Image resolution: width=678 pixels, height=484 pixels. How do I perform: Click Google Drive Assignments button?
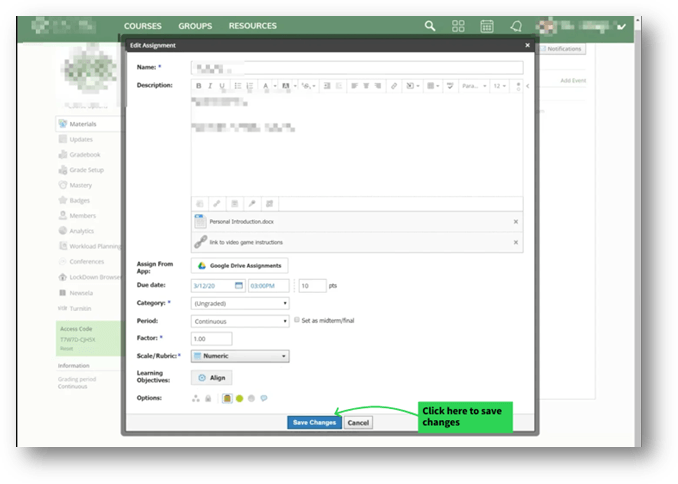(x=240, y=266)
